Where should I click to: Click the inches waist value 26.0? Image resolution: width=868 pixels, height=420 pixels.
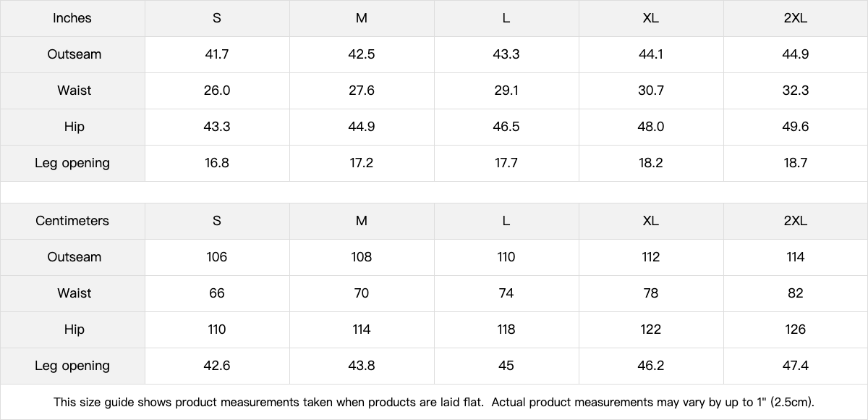click(217, 91)
